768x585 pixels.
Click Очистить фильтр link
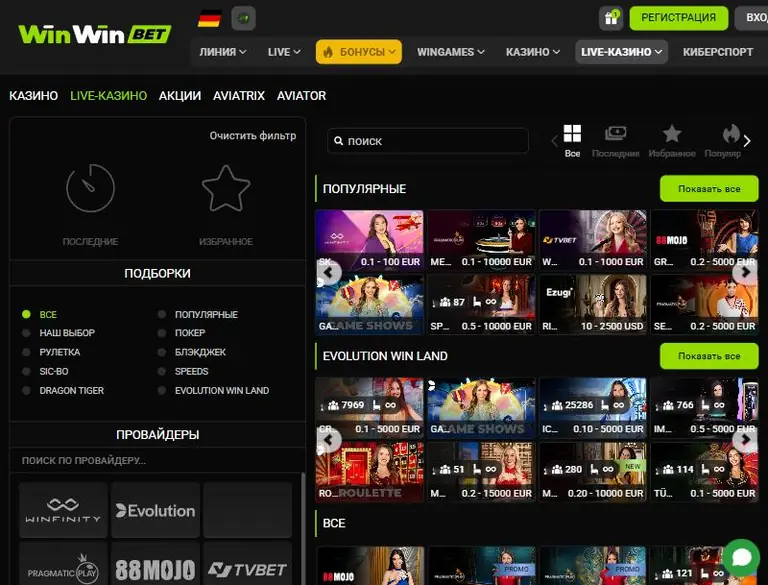(x=253, y=136)
